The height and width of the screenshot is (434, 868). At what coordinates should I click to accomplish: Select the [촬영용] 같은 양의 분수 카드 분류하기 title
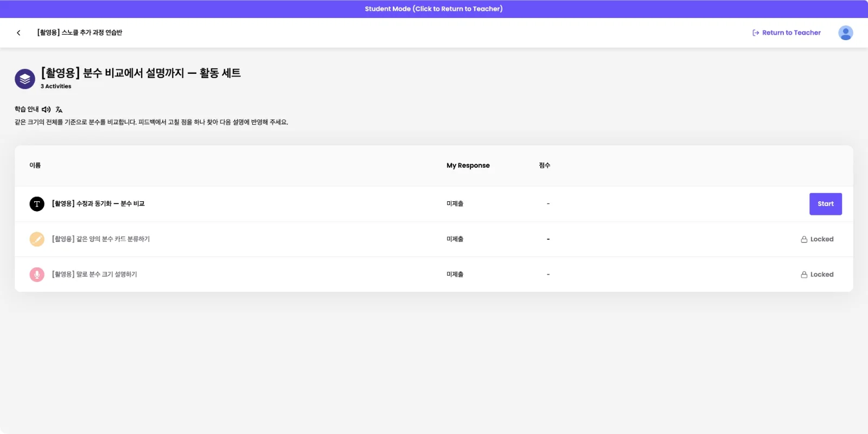click(x=101, y=239)
